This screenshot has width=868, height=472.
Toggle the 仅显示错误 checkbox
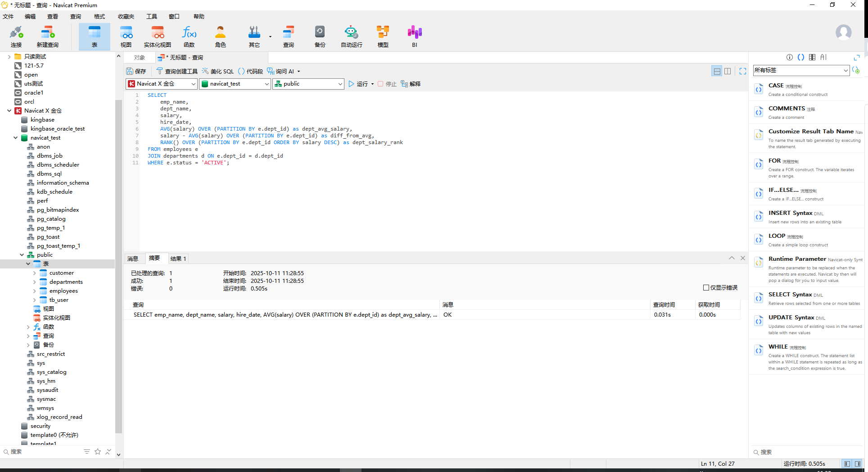click(706, 287)
